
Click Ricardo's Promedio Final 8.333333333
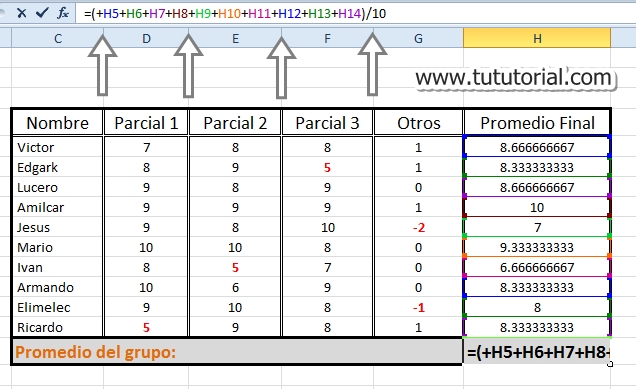pyautogui.click(x=537, y=327)
